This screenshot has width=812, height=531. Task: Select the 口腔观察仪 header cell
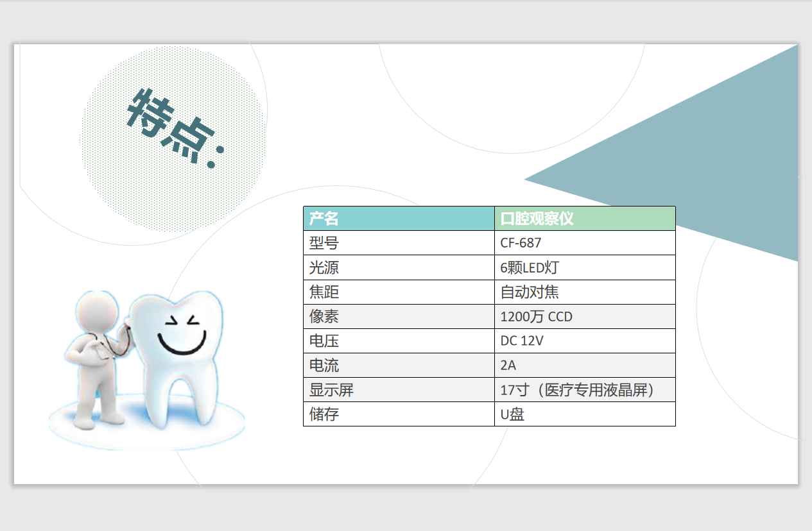click(585, 218)
